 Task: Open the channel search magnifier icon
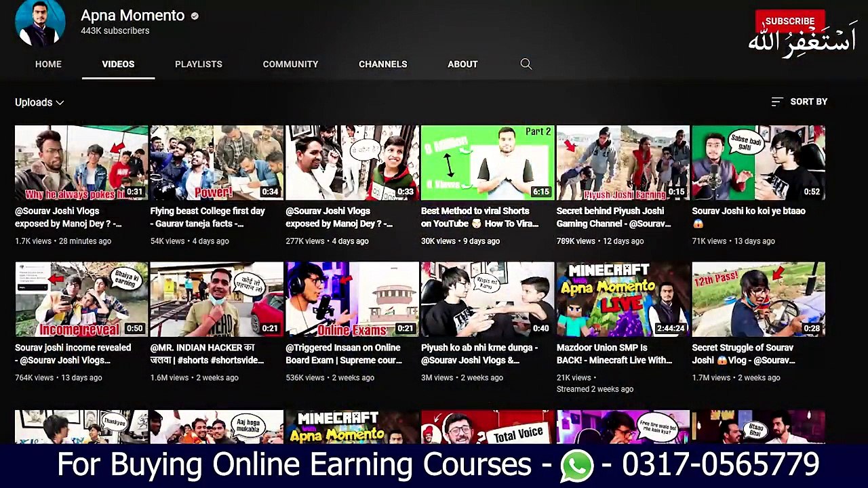[x=526, y=64]
